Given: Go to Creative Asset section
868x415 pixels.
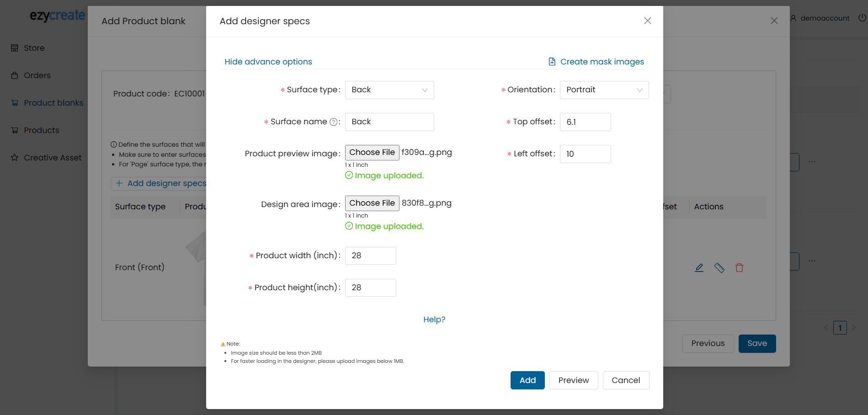Looking at the screenshot, I should 53,158.
